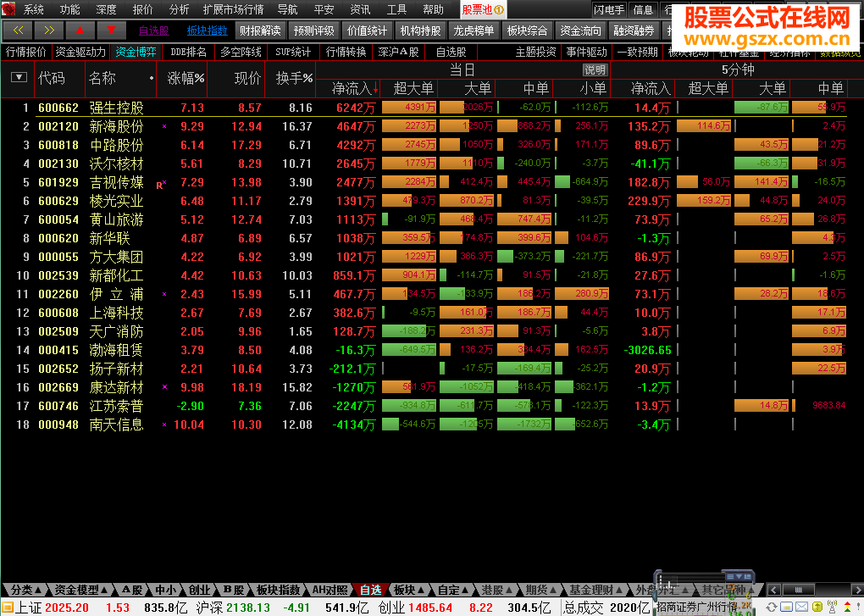The width and height of the screenshot is (864, 616).
Task: Click the orange circled number on 股票池 tab
Action: click(499, 10)
